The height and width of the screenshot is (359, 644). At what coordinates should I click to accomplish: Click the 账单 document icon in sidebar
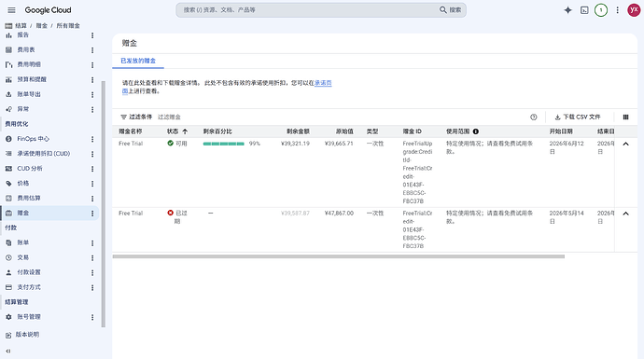point(8,242)
